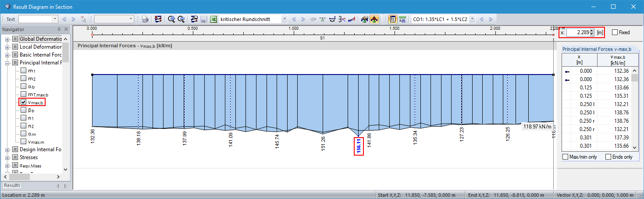Enable the αb checkbox
Screen dimensions: 644x199
(x=23, y=86)
